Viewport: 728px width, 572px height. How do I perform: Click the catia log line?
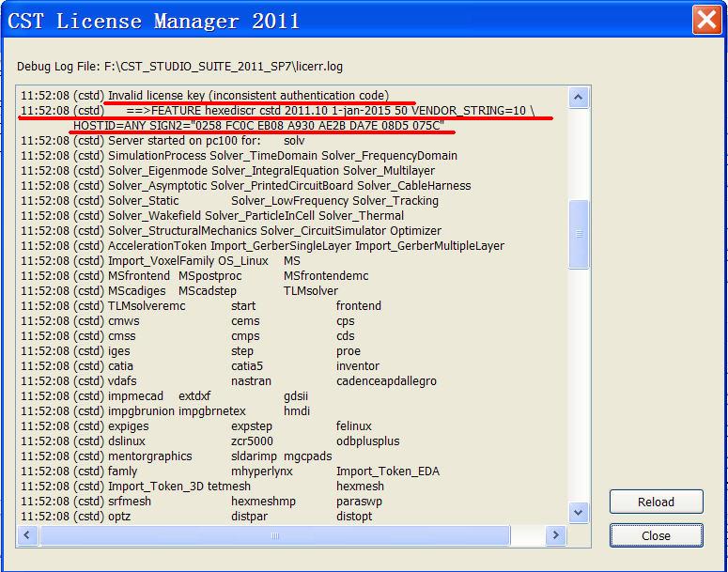pos(200,366)
